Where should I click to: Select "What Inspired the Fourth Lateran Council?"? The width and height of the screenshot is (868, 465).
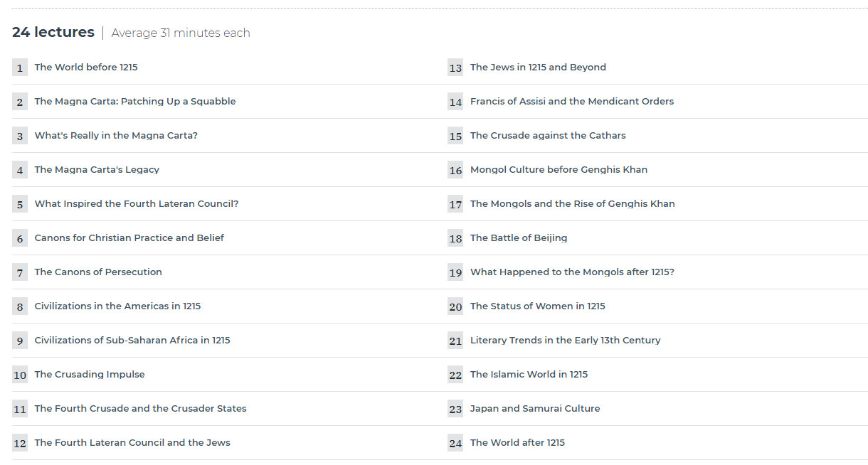pyautogui.click(x=137, y=204)
